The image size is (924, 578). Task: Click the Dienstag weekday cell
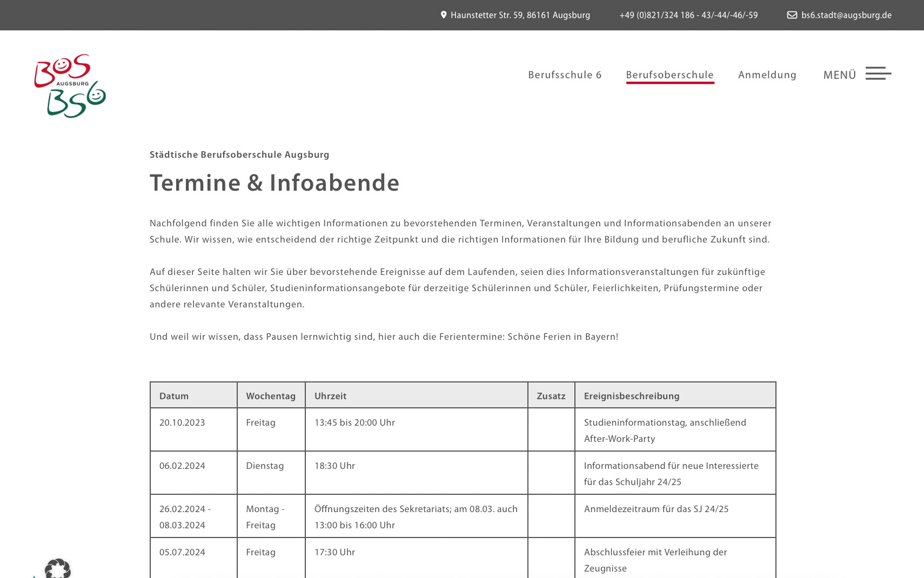point(271,473)
